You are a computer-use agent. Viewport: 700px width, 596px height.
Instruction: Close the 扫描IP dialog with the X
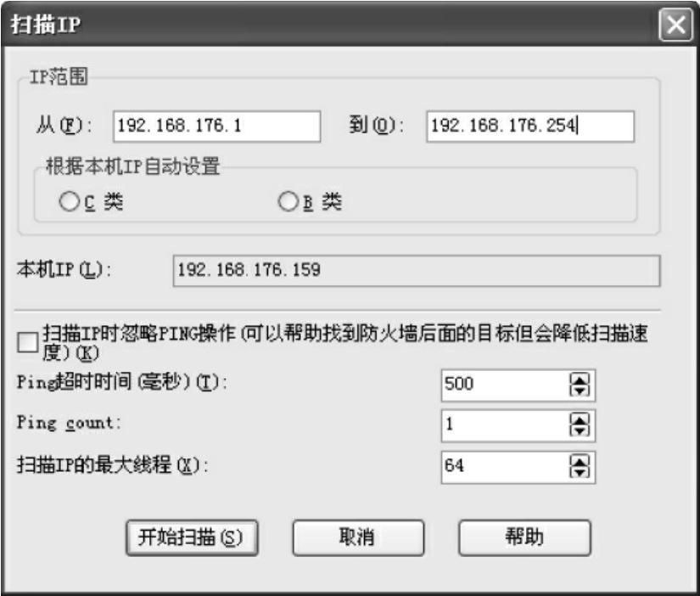click(676, 25)
